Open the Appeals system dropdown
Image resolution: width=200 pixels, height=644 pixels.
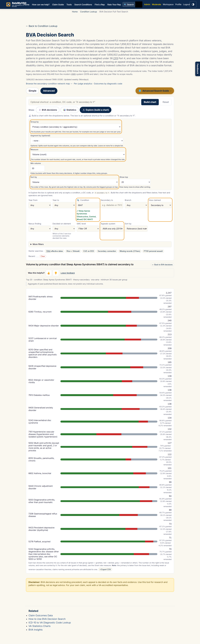tap(112, 229)
